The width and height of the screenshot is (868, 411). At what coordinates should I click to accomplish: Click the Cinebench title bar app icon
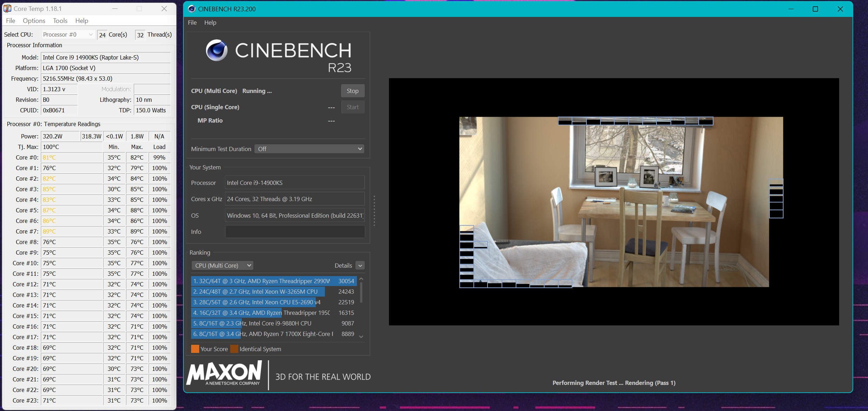pos(191,9)
